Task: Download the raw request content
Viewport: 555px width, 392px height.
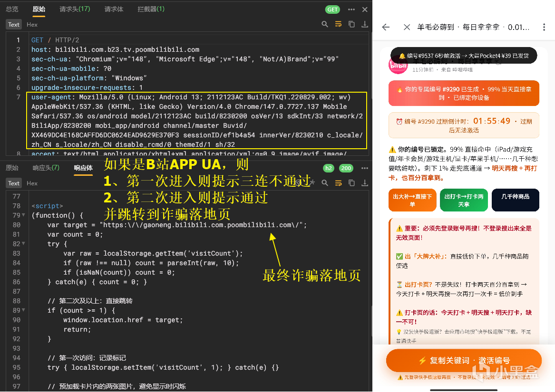Action: 365,24
